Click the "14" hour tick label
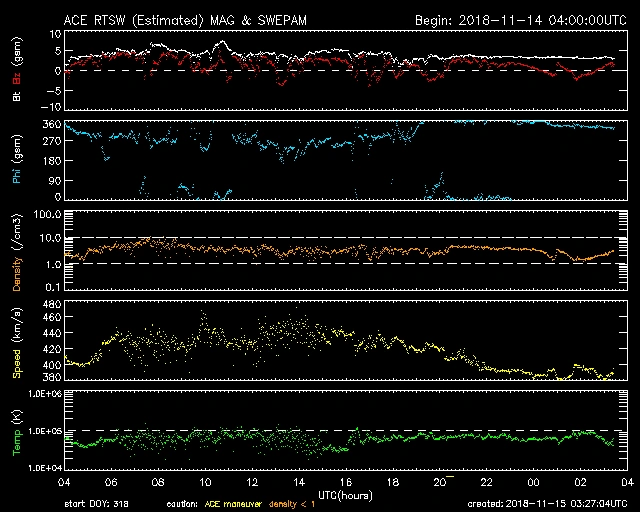 point(299,482)
